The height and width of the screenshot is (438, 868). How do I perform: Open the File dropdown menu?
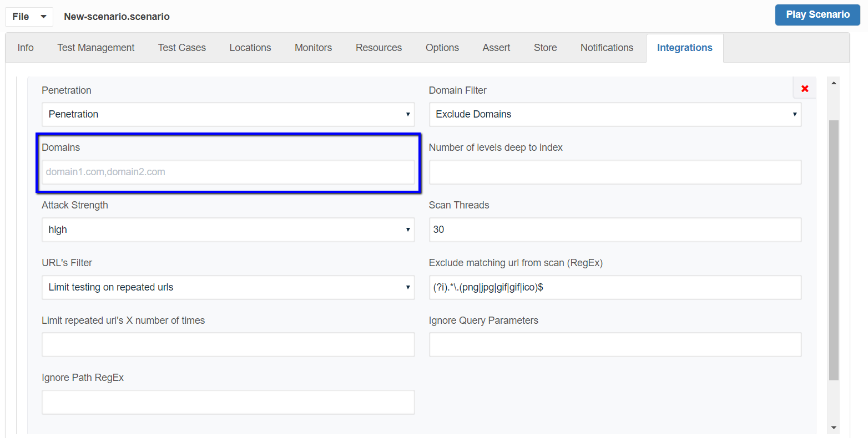(29, 17)
